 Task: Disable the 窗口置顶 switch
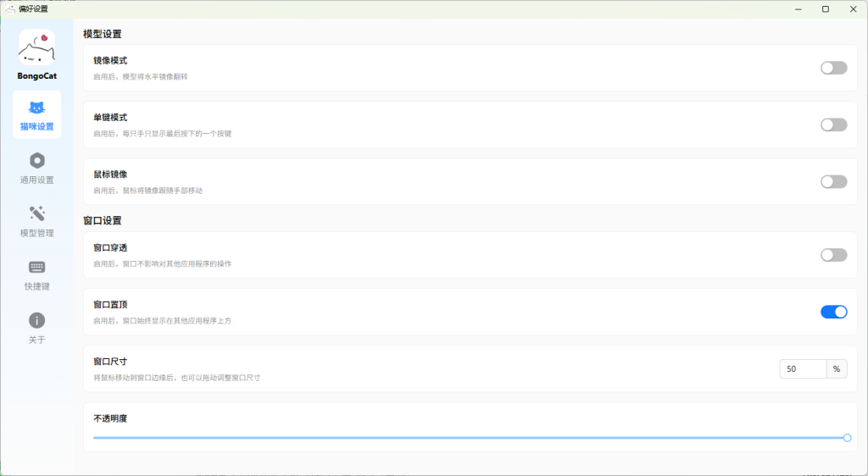[x=833, y=312]
